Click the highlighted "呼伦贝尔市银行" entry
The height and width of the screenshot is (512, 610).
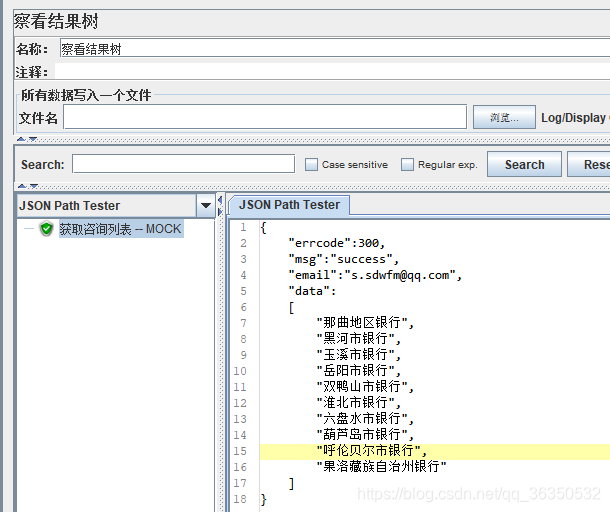pos(372,451)
